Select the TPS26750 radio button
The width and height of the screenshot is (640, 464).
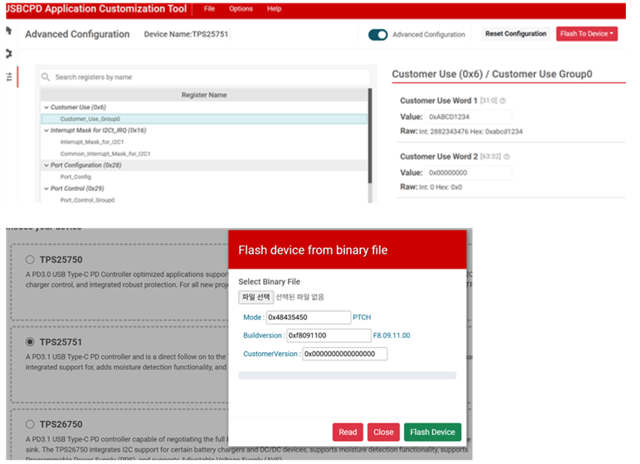pos(30,424)
